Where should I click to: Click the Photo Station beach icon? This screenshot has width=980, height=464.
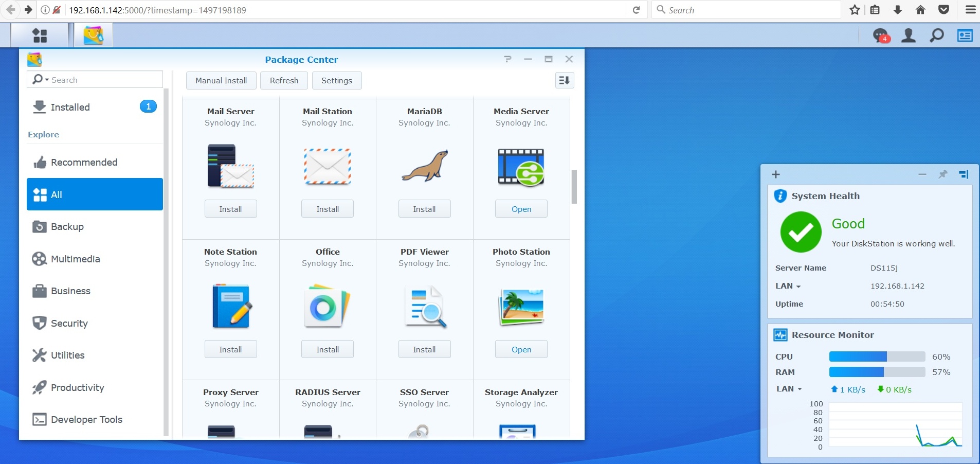(x=521, y=307)
